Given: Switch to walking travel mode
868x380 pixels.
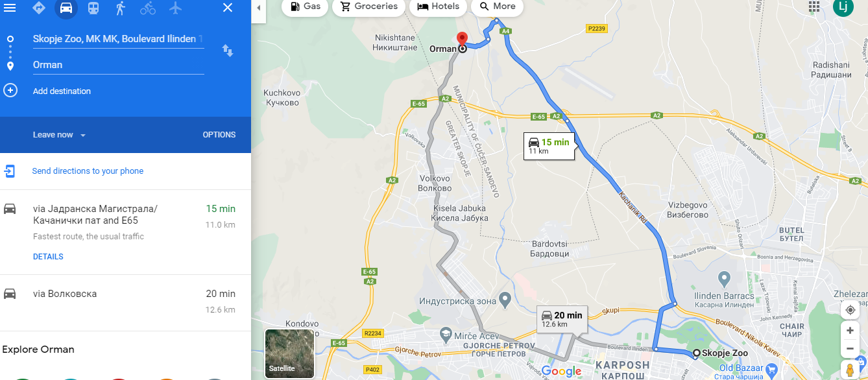Looking at the screenshot, I should (x=121, y=8).
